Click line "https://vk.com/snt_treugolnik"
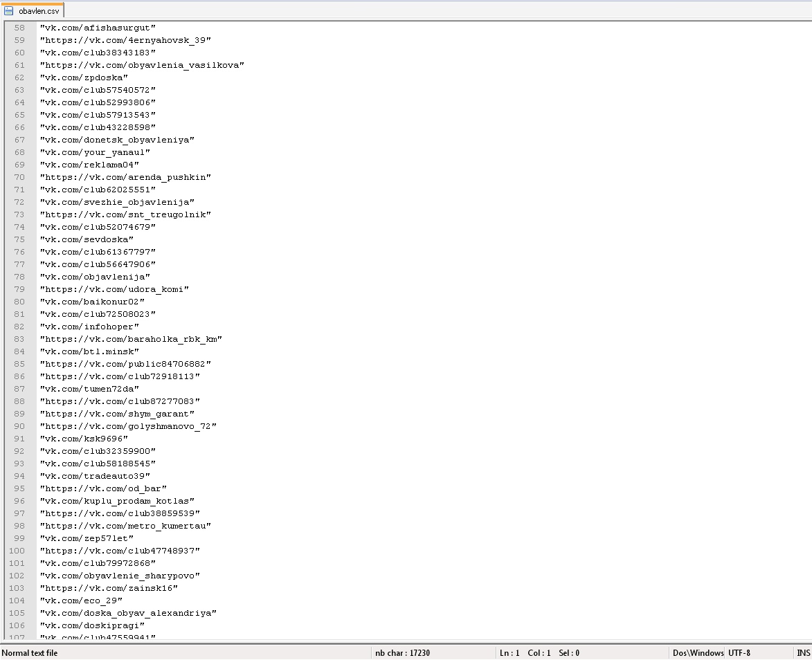This screenshot has height=660, width=812. 125,214
